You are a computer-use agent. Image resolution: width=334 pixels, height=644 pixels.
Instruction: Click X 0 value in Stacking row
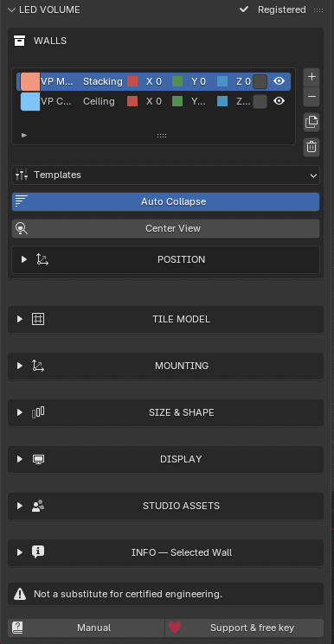point(154,81)
